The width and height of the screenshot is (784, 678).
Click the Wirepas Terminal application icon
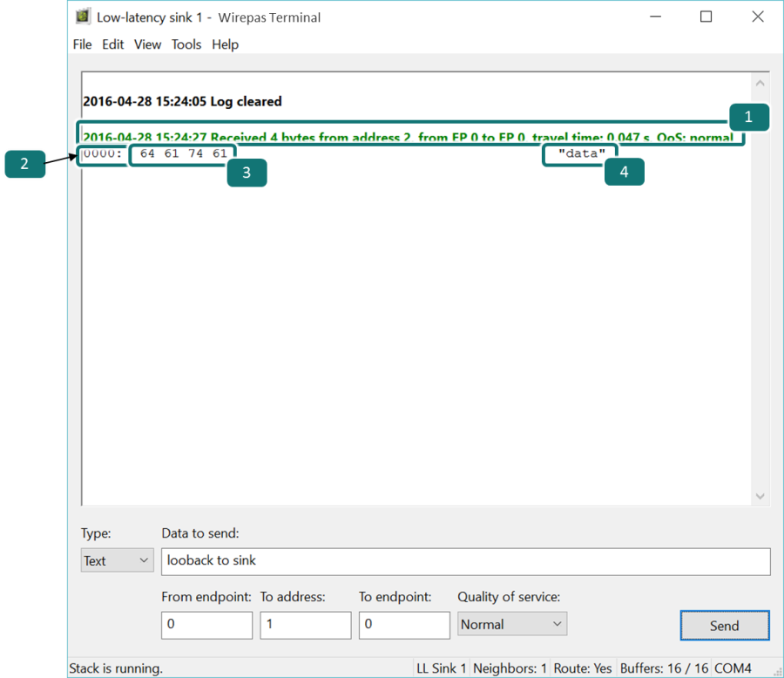[x=83, y=16]
